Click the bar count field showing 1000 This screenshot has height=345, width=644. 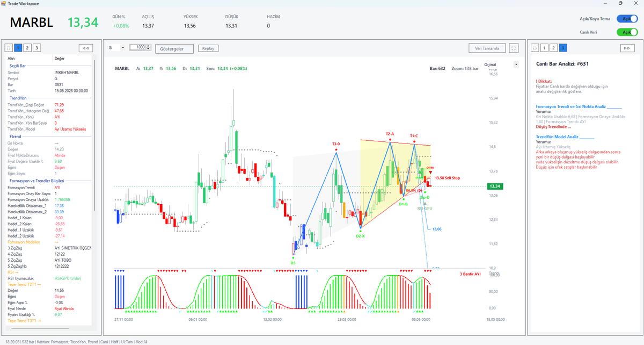tap(138, 48)
